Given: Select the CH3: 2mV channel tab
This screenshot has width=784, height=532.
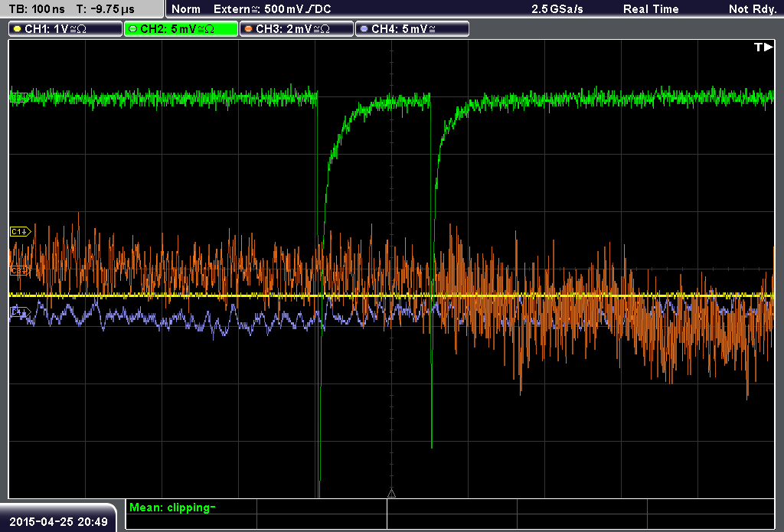Looking at the screenshot, I should coord(296,29).
